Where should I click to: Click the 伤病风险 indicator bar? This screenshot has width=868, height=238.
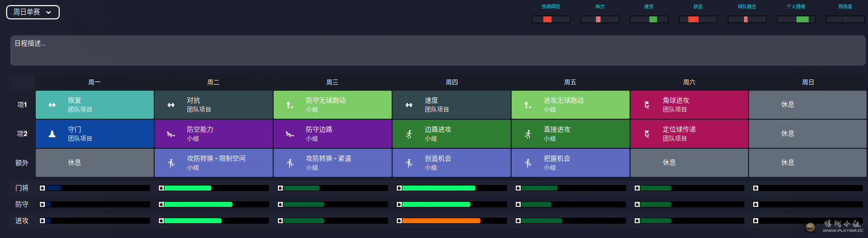[551, 19]
